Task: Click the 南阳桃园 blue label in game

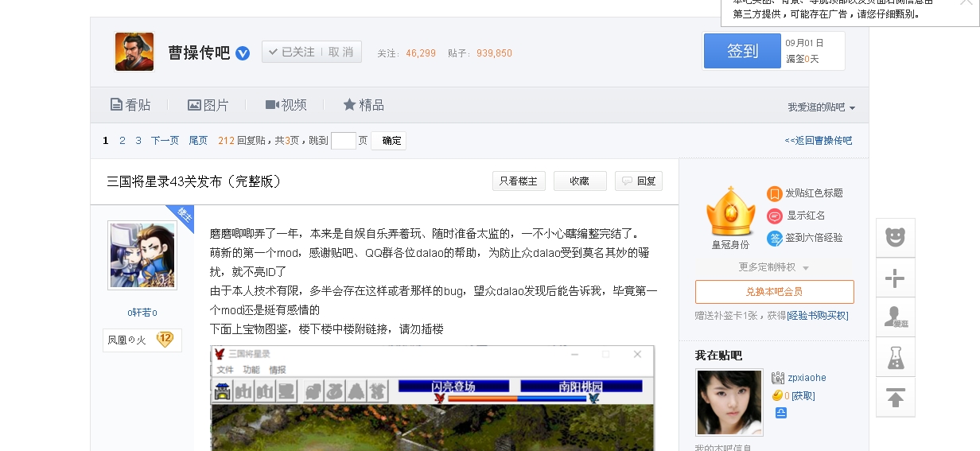Action: [581, 386]
